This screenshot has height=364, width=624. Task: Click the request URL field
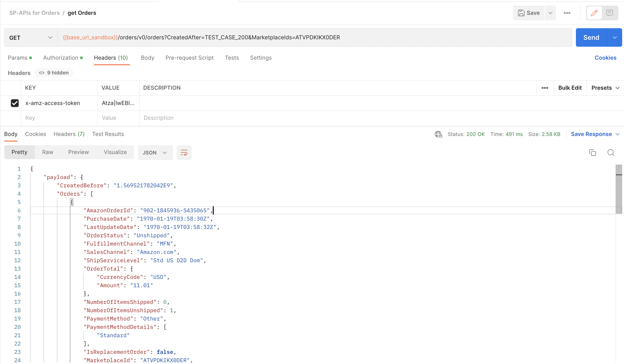(x=315, y=38)
